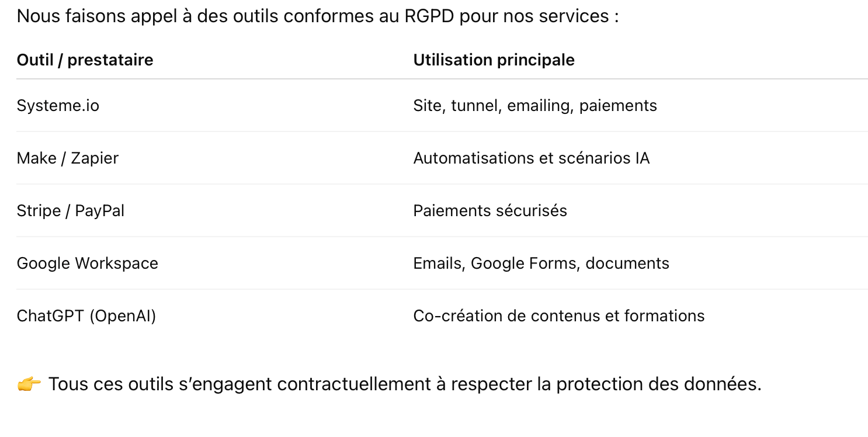Select the 'Stripe / PayPal' cell
The width and height of the screenshot is (868, 437).
[x=71, y=211]
